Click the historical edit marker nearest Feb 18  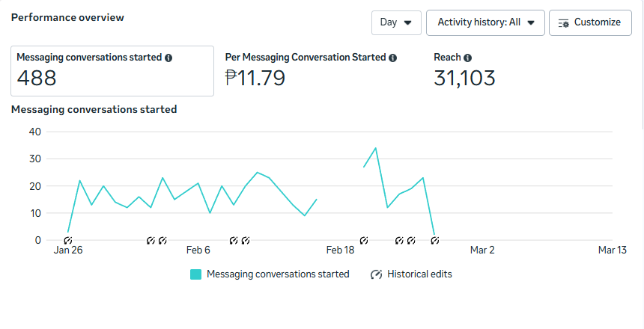point(364,241)
